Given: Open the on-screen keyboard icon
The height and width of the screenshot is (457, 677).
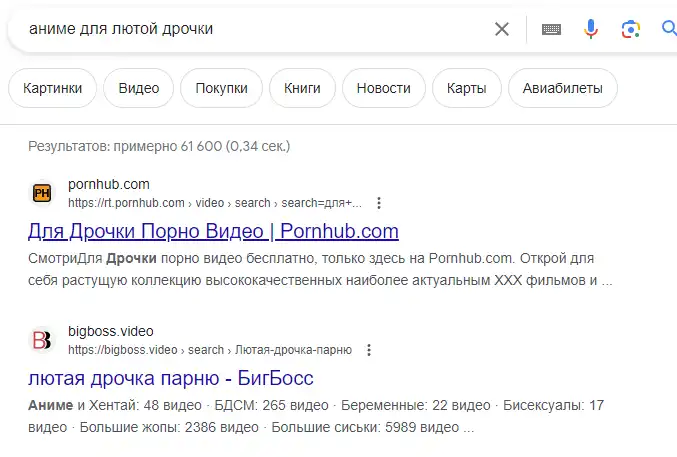Looking at the screenshot, I should [551, 29].
